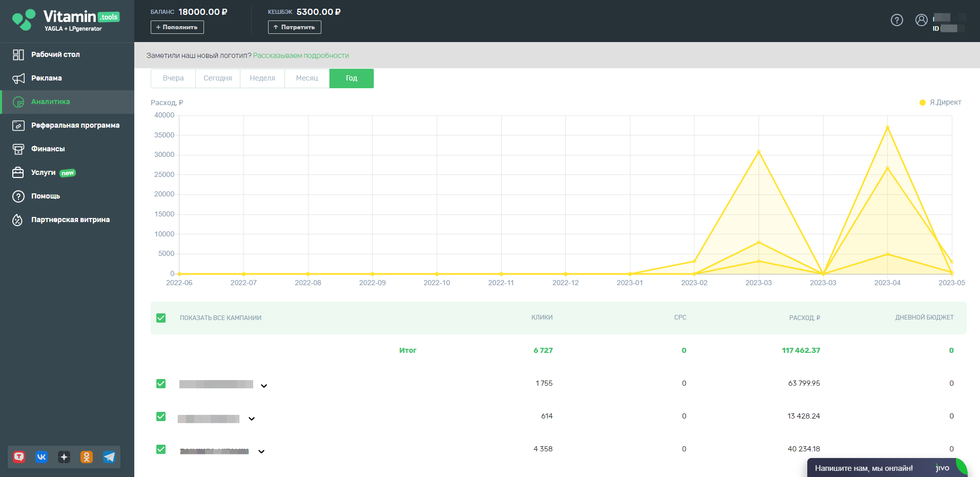
Task: Click the Потратить cashback button
Action: pos(295,27)
